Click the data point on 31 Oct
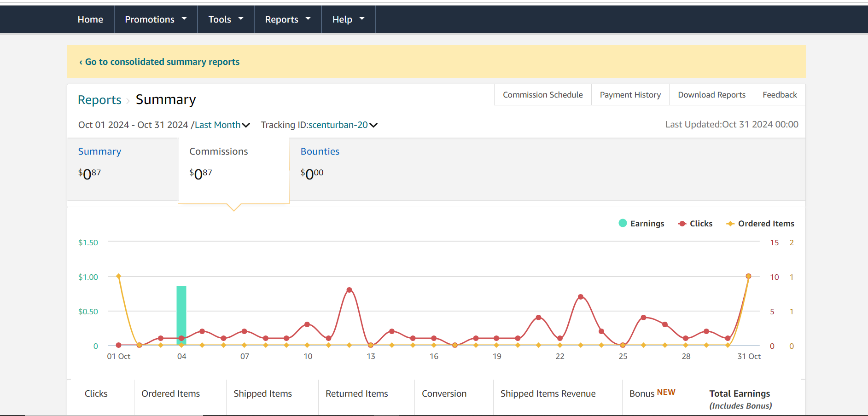Screen dimensions: 868x416 pos(748,276)
